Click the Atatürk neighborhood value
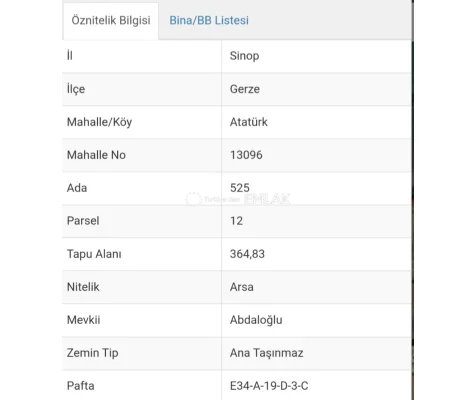This screenshot has width=476, height=400. [x=249, y=122]
